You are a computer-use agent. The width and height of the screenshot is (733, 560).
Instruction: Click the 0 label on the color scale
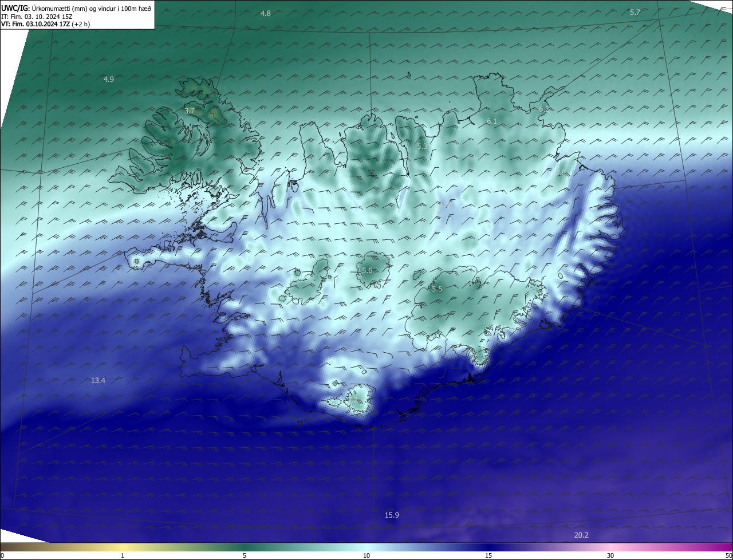2,555
